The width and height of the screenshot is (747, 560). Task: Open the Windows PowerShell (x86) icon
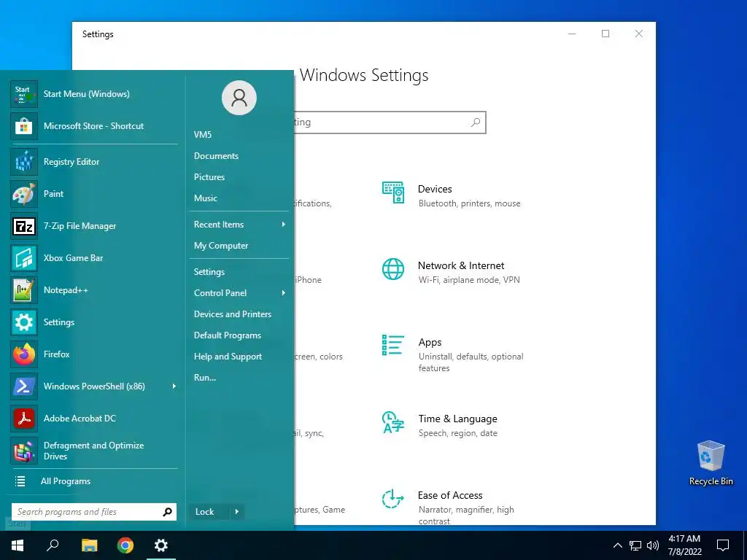tap(24, 386)
